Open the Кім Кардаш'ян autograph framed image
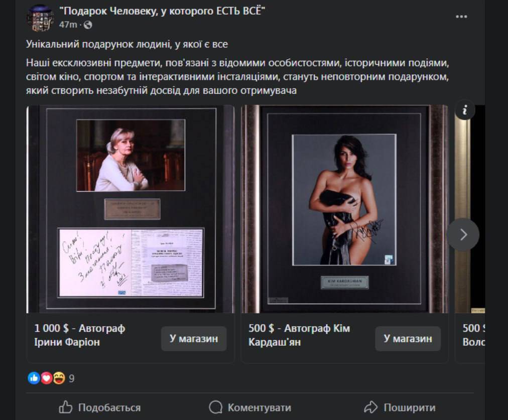Image resolution: width=508 pixels, height=420 pixels. coord(345,209)
